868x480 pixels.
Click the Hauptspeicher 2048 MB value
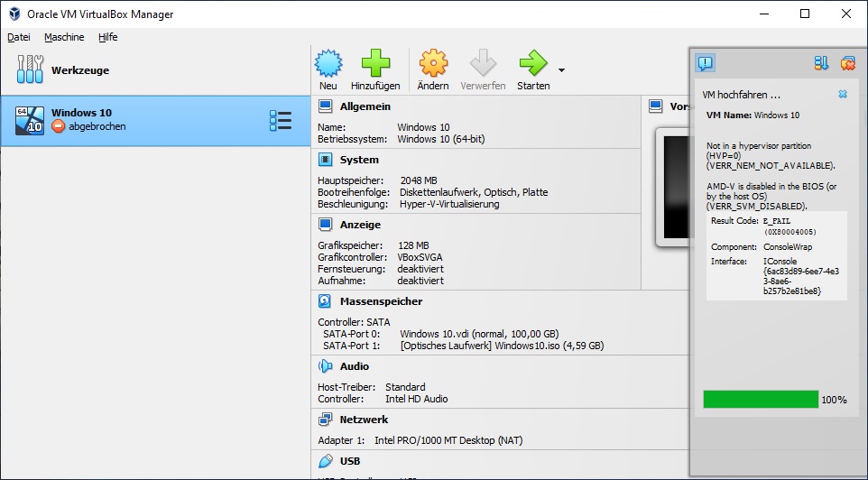[419, 180]
